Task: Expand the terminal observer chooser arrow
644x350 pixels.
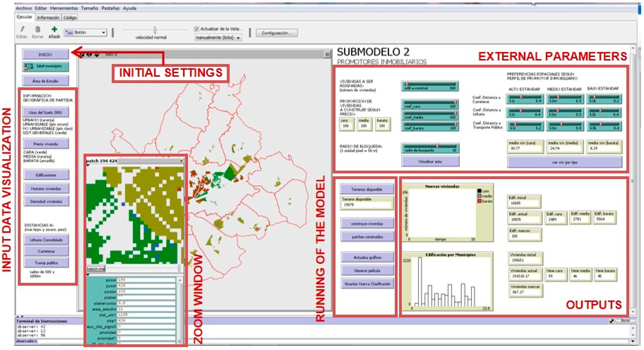Action: (633, 341)
